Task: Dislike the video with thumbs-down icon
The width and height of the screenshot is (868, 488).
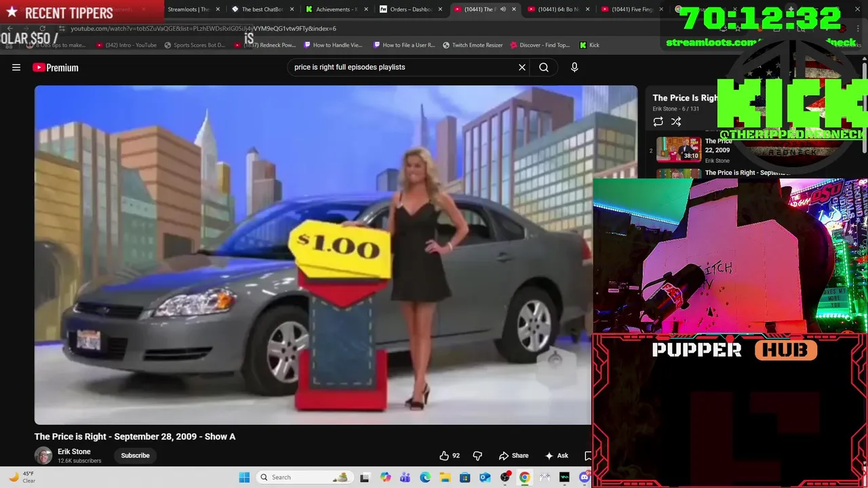Action: pos(477,455)
